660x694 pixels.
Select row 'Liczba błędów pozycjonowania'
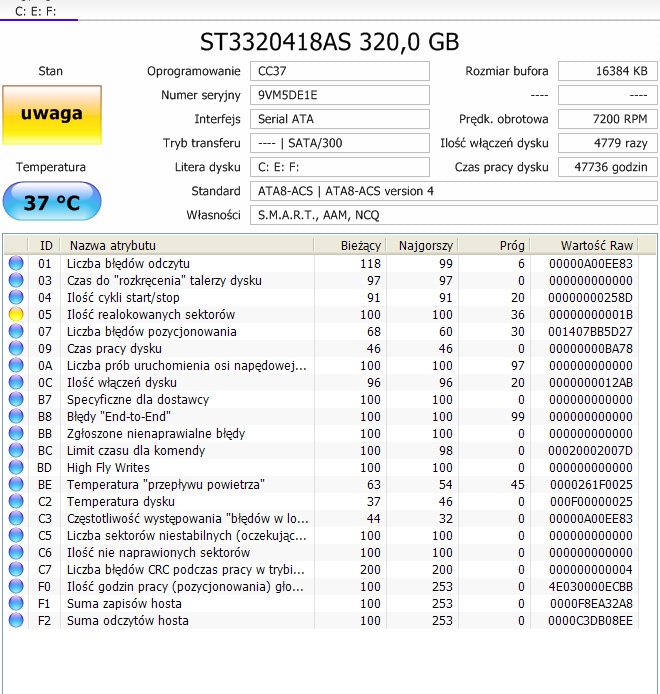(x=321, y=332)
